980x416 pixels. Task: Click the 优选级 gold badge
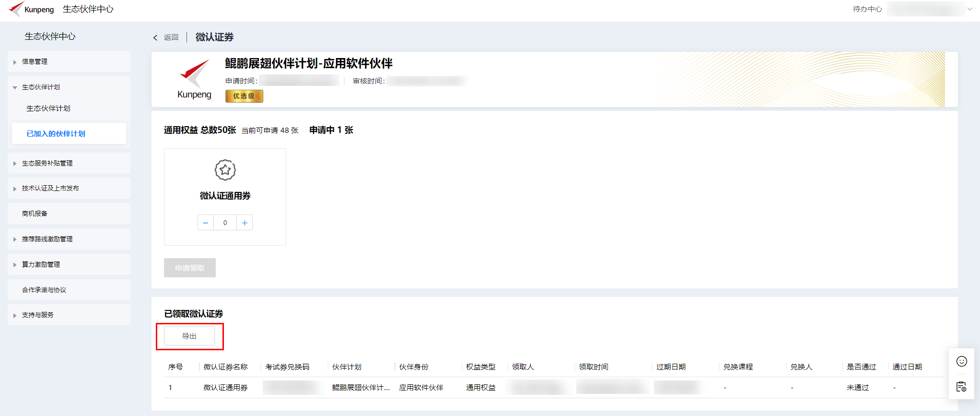(x=244, y=96)
